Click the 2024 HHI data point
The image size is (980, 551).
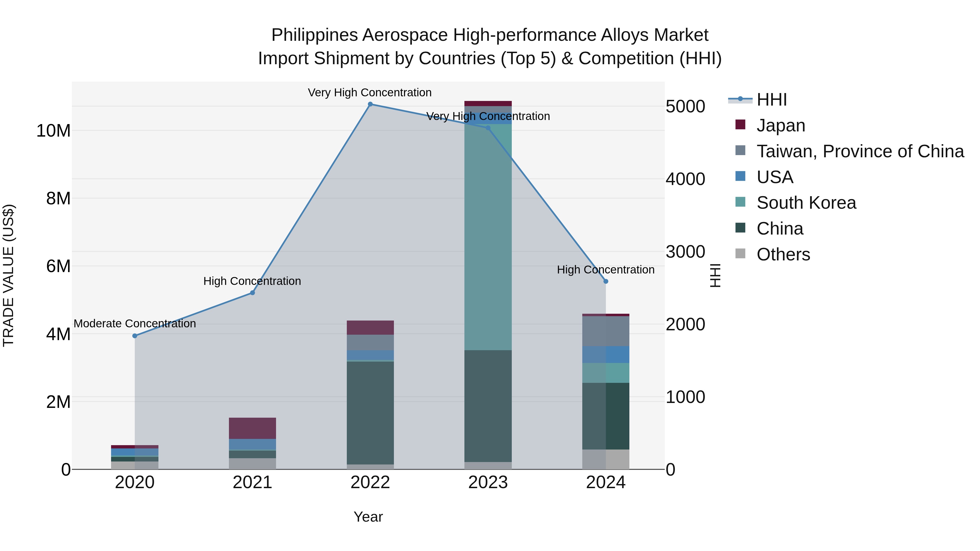tap(606, 281)
